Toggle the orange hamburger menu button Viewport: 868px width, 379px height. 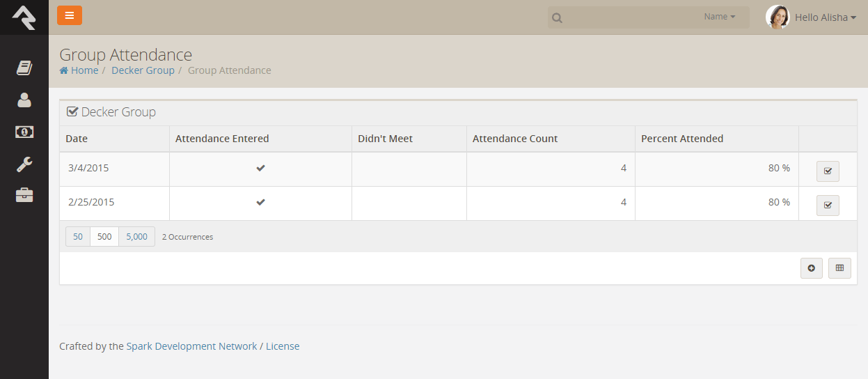(x=70, y=15)
